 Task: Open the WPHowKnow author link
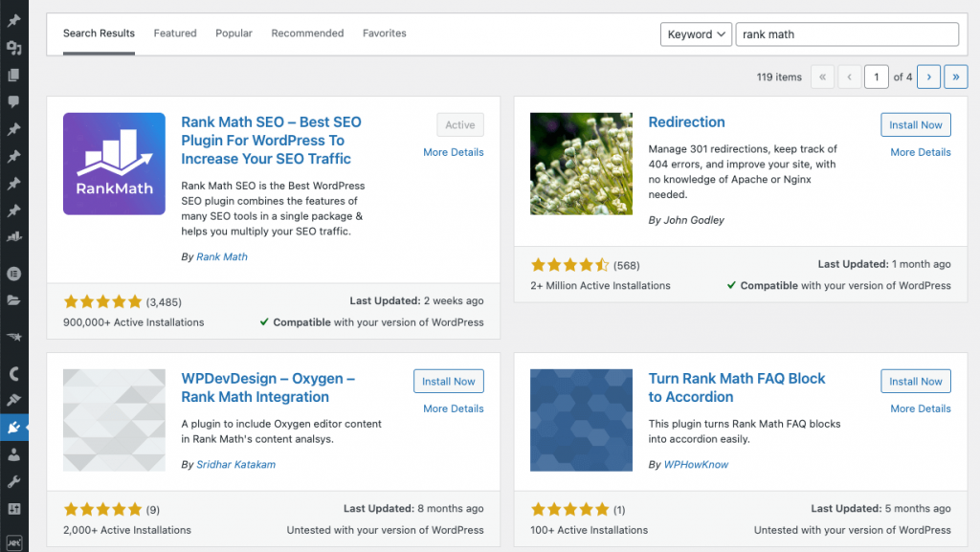pyautogui.click(x=696, y=465)
